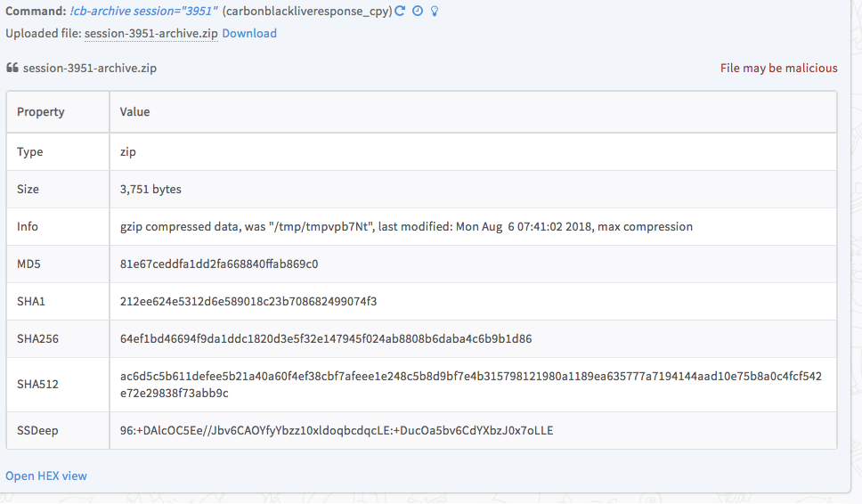Viewport: 862px width, 504px height.
Task: Click the Property column header
Action: click(x=41, y=112)
